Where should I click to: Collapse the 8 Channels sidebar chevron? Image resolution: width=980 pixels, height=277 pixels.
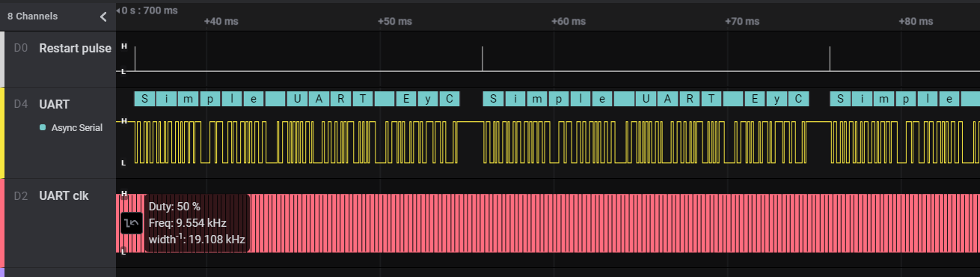[103, 16]
